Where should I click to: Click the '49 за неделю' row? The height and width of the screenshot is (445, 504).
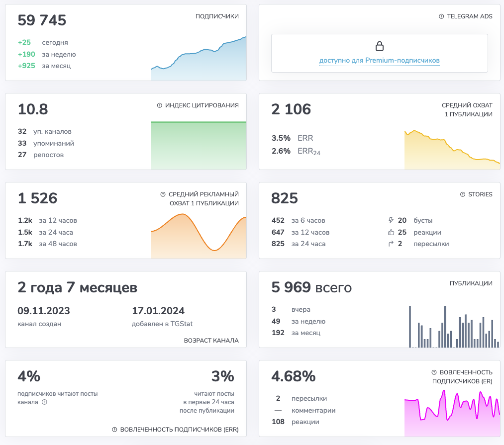(299, 321)
